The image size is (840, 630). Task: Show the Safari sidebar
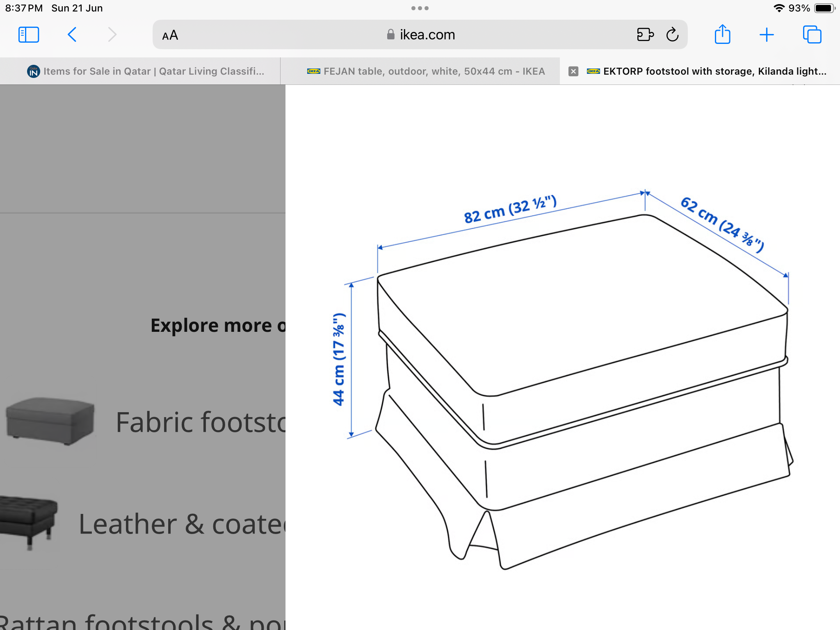(x=29, y=35)
